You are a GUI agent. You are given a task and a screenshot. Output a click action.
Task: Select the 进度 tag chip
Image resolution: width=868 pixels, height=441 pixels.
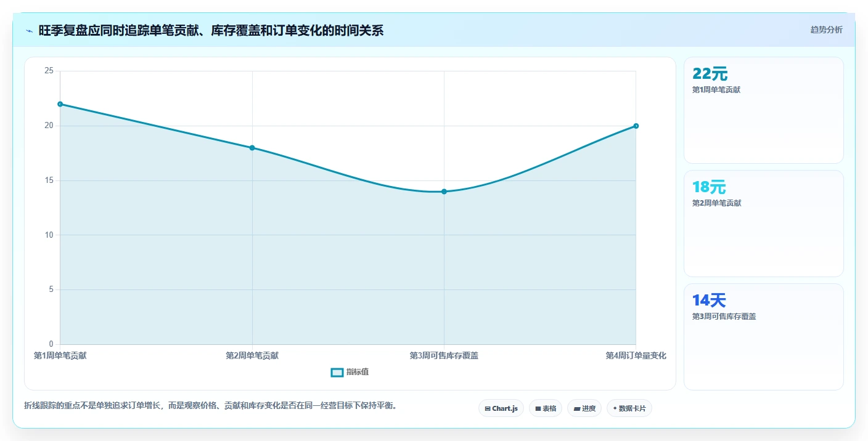584,408
